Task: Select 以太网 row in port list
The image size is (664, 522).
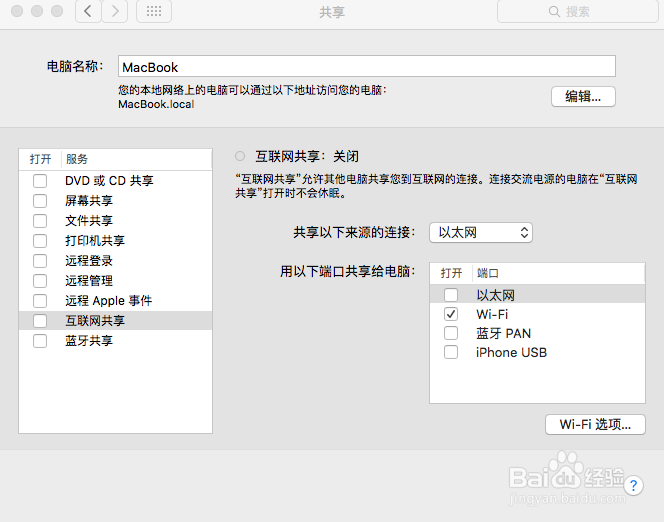Action: pyautogui.click(x=537, y=295)
